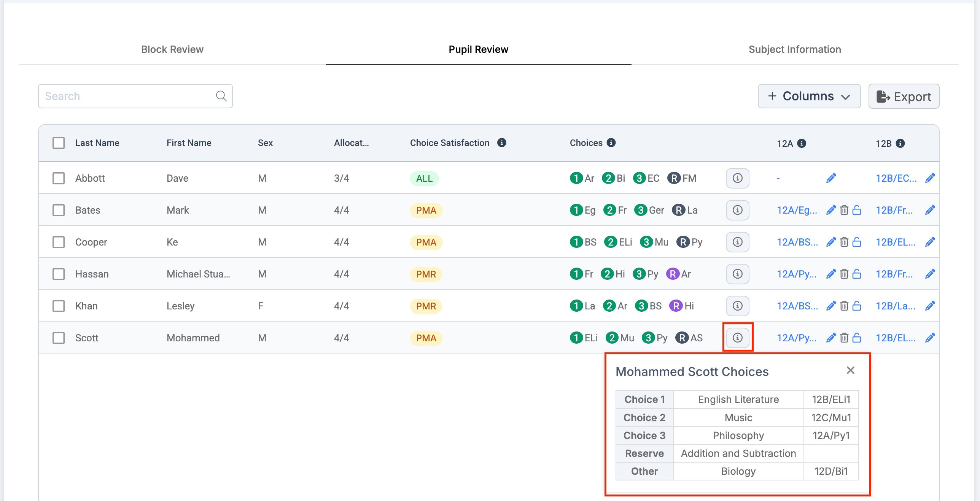
Task: Unlock Hassan's 12A allocation padlock
Action: click(x=857, y=274)
